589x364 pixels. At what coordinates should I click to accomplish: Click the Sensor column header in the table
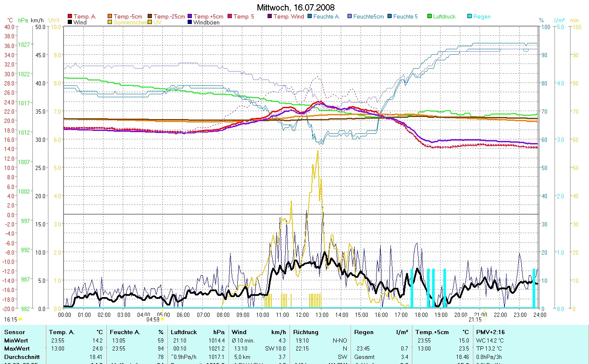(15, 332)
